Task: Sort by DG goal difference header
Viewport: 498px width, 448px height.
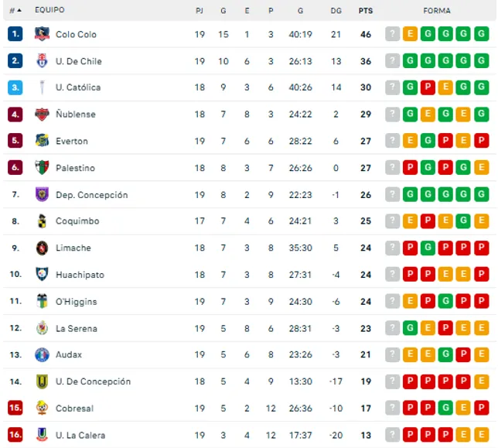Action: coord(336,11)
